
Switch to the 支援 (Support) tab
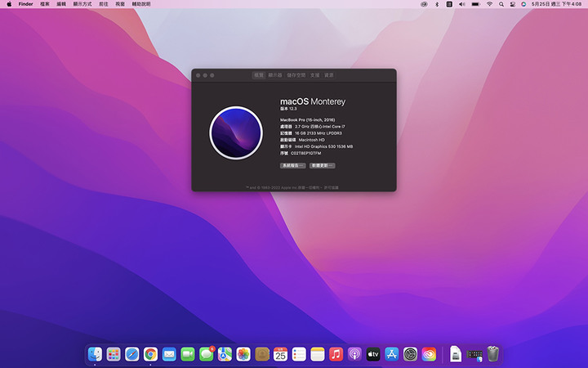tap(314, 75)
